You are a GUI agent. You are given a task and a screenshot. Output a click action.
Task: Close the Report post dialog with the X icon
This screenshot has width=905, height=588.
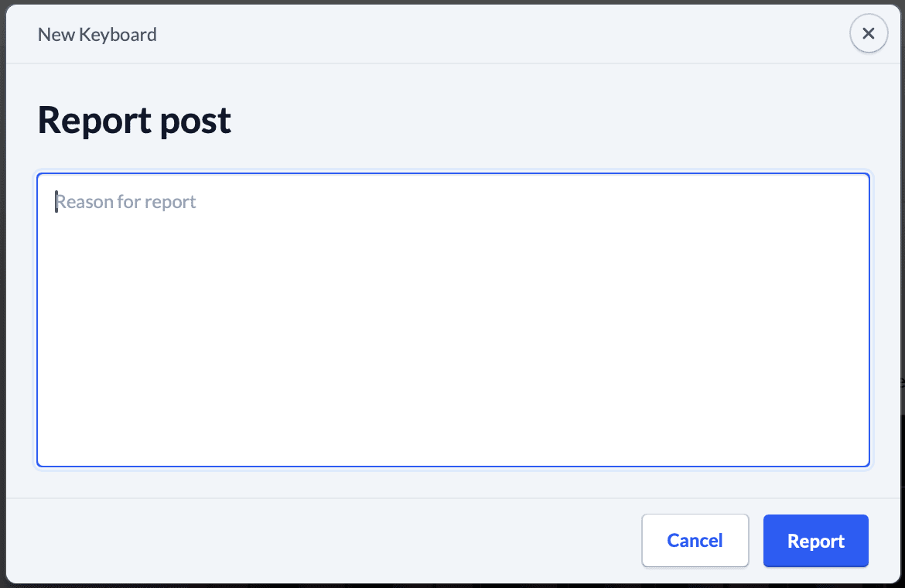[x=868, y=33]
